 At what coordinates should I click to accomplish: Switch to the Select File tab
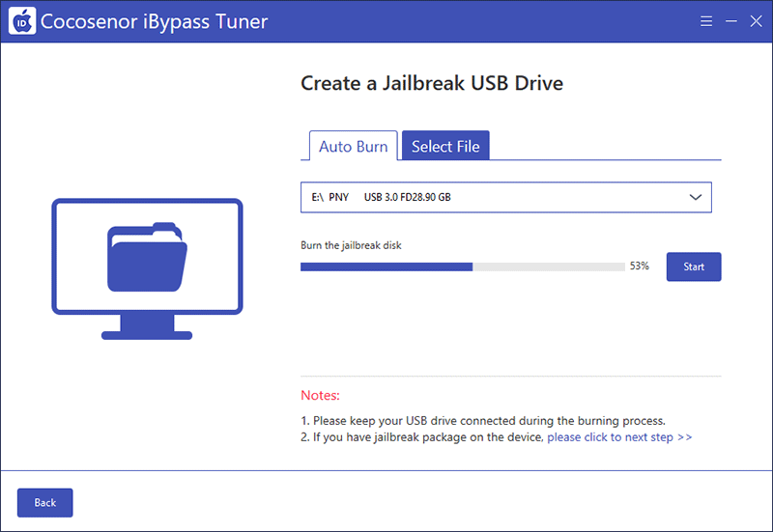[x=445, y=146]
